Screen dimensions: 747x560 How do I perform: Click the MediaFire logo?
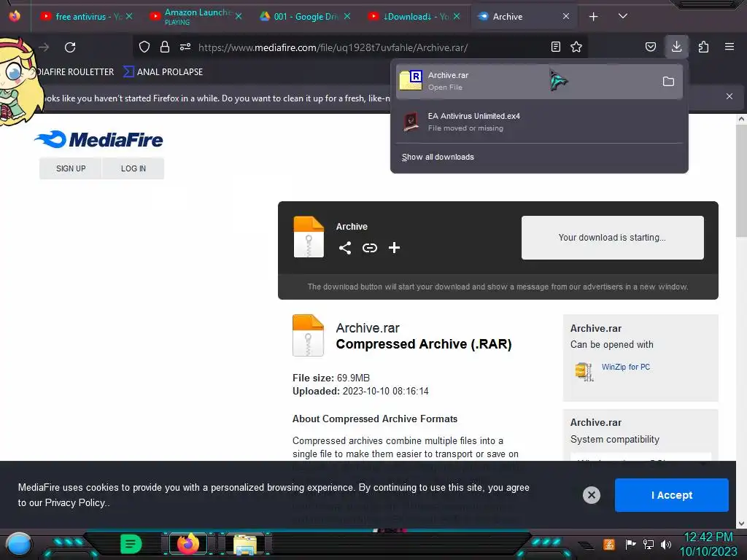pyautogui.click(x=98, y=139)
